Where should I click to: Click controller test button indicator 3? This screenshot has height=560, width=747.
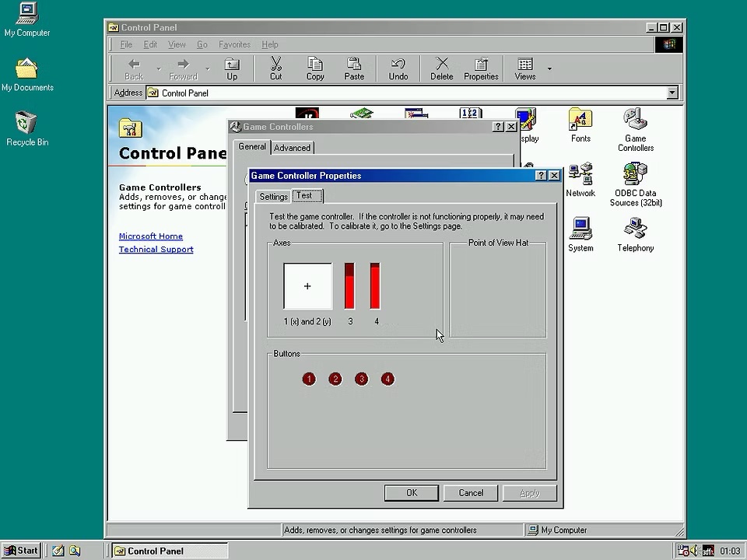tap(362, 379)
